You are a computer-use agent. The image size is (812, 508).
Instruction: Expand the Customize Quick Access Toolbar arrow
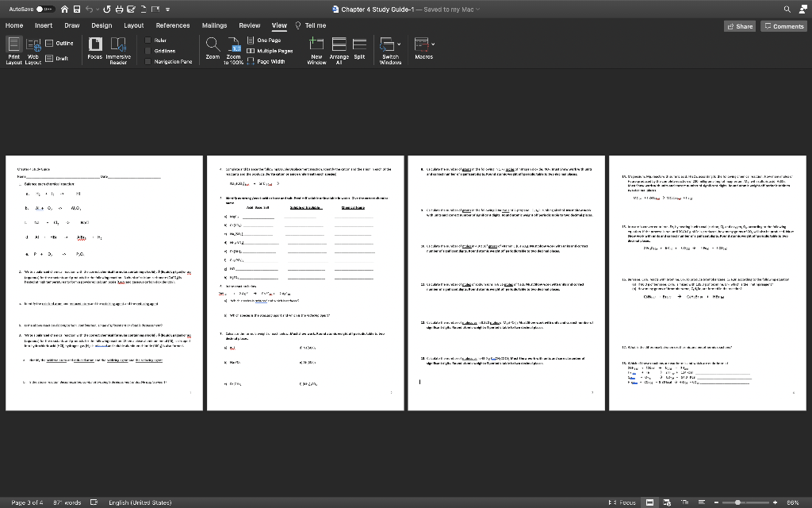point(168,10)
